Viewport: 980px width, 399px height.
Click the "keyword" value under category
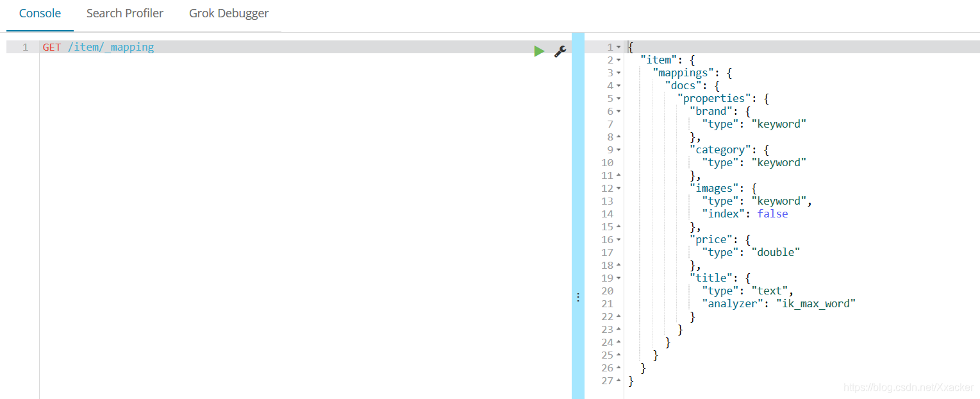[x=779, y=162]
